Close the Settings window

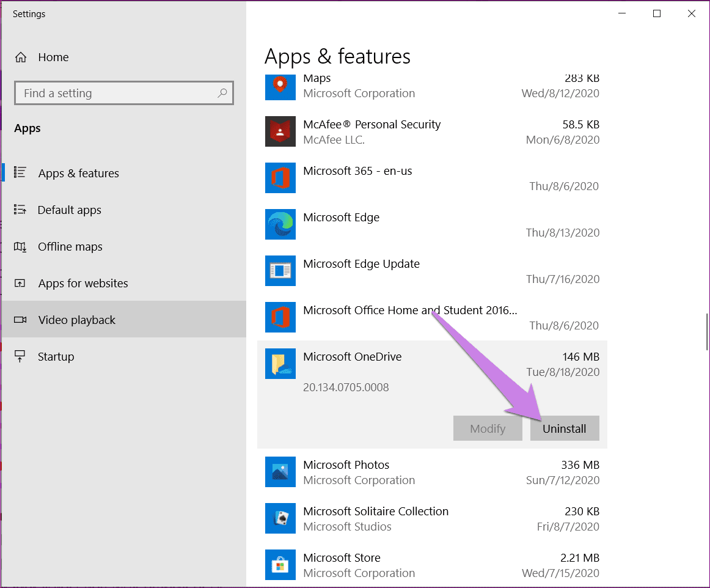coord(692,13)
